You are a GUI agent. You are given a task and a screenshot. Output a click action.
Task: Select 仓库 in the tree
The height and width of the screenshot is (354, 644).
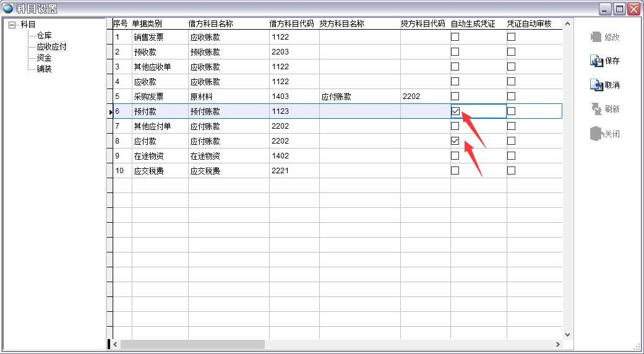[44, 36]
